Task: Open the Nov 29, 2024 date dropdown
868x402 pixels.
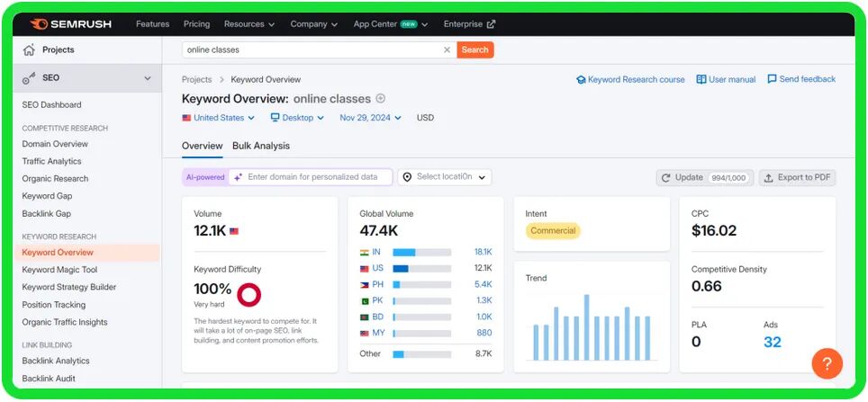Action: pos(370,118)
